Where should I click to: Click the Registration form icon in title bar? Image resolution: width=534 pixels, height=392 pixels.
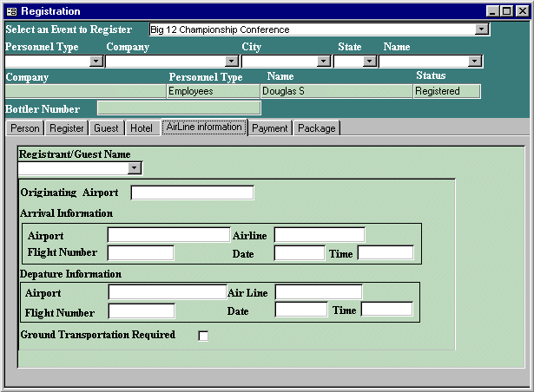pos(11,12)
